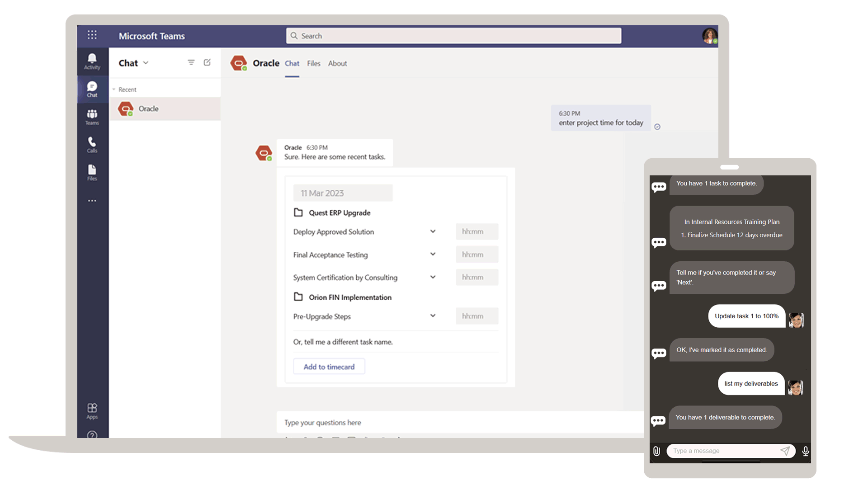868x490 pixels.
Task: Switch to the Files tab
Action: point(313,63)
